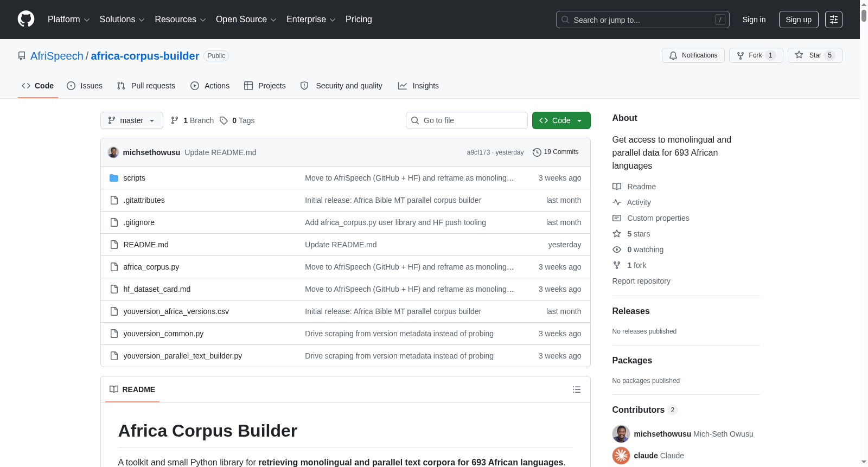The width and height of the screenshot is (868, 467).
Task: Open the youversion_africa_versions.csv file
Action: coord(176,311)
